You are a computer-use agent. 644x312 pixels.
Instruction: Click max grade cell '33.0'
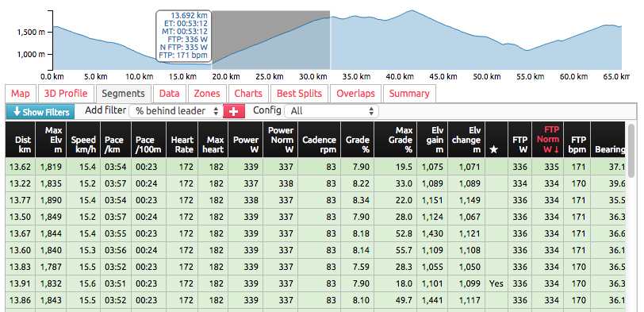[x=396, y=183]
